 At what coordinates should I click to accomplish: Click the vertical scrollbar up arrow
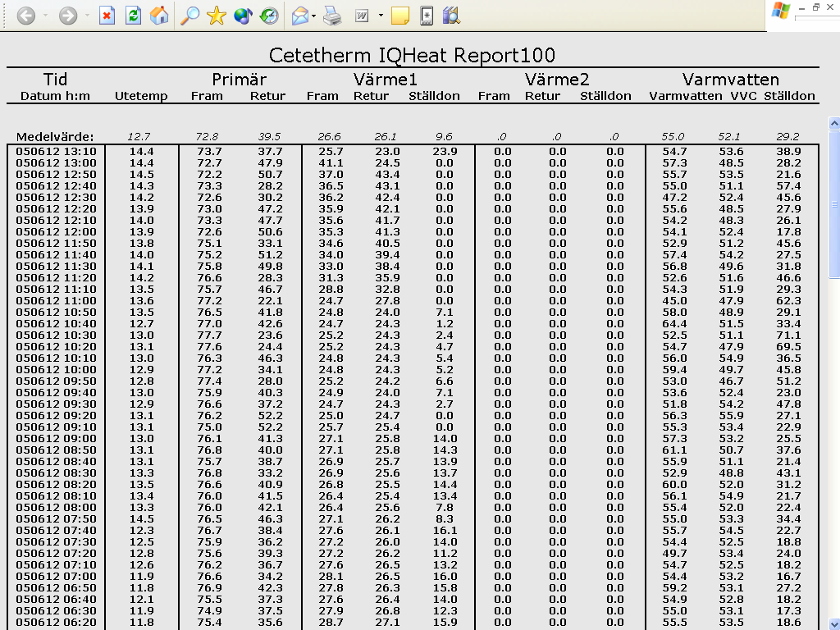[834, 123]
